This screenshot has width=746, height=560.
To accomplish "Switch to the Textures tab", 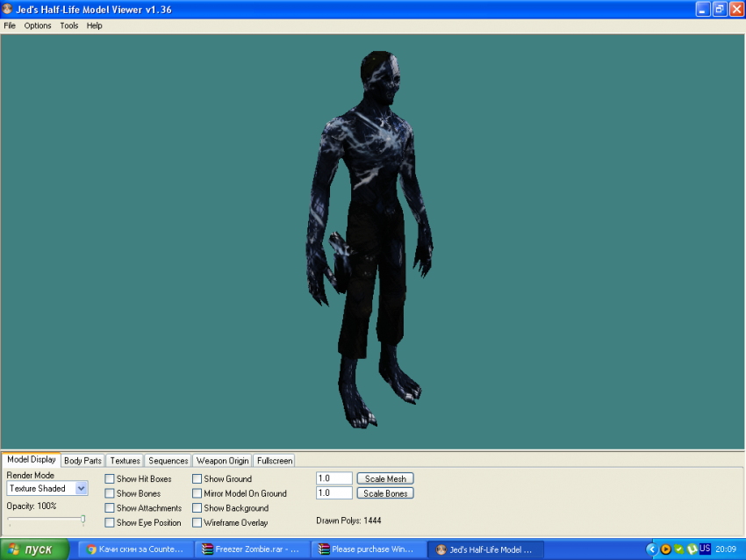I will coord(125,461).
